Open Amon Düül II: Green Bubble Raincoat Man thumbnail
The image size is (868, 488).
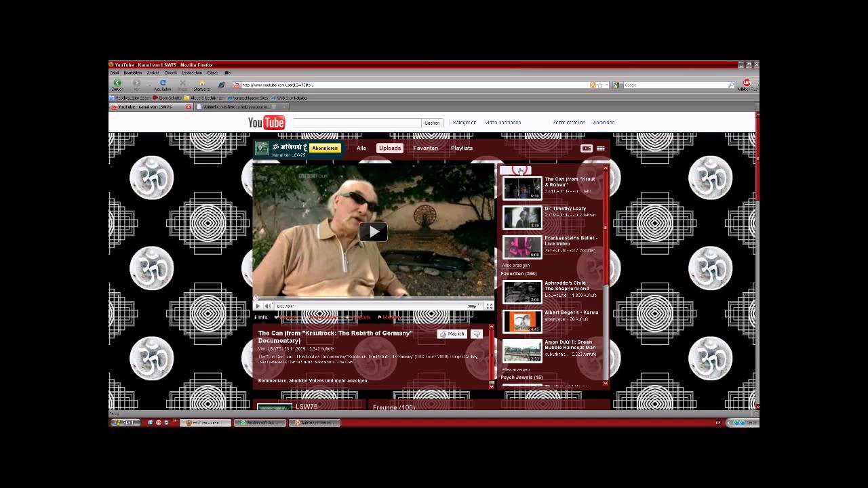point(522,351)
